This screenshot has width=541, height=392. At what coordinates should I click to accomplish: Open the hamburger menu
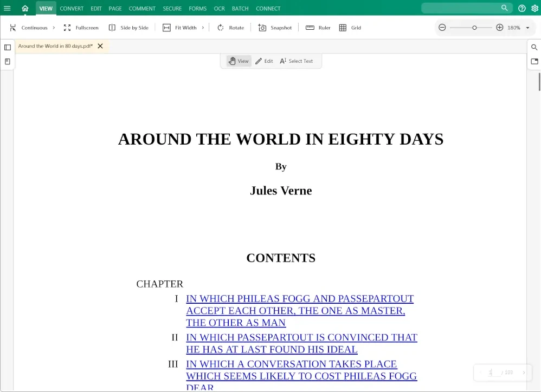8,8
